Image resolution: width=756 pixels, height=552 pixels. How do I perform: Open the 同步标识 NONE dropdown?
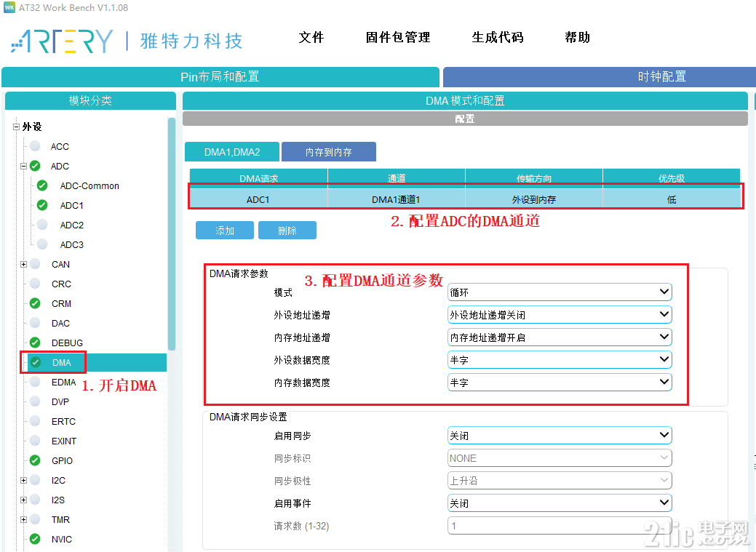pyautogui.click(x=560, y=458)
